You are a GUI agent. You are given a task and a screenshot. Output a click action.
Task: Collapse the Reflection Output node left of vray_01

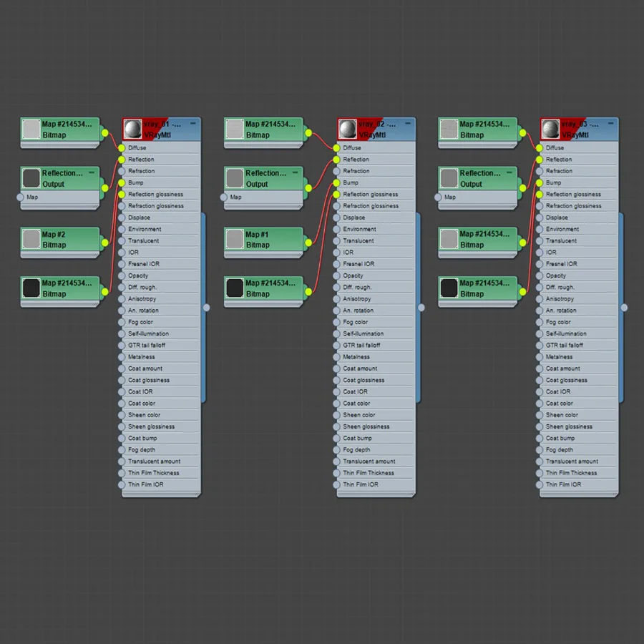coord(91,172)
